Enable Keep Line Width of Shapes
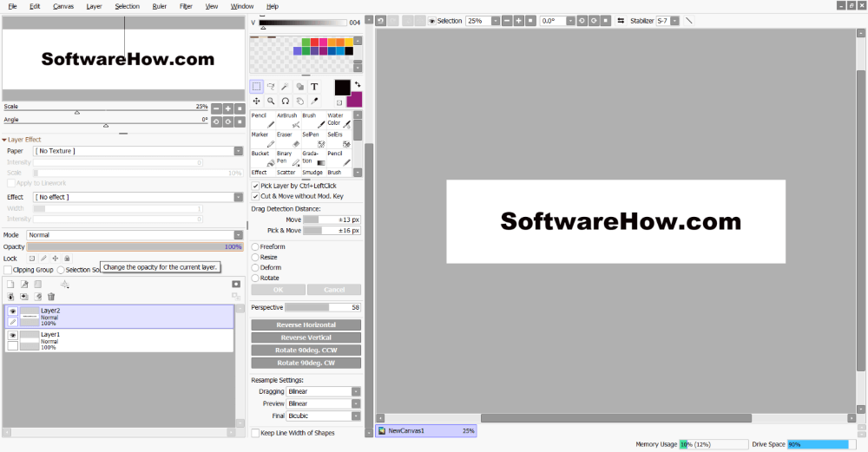 click(255, 433)
